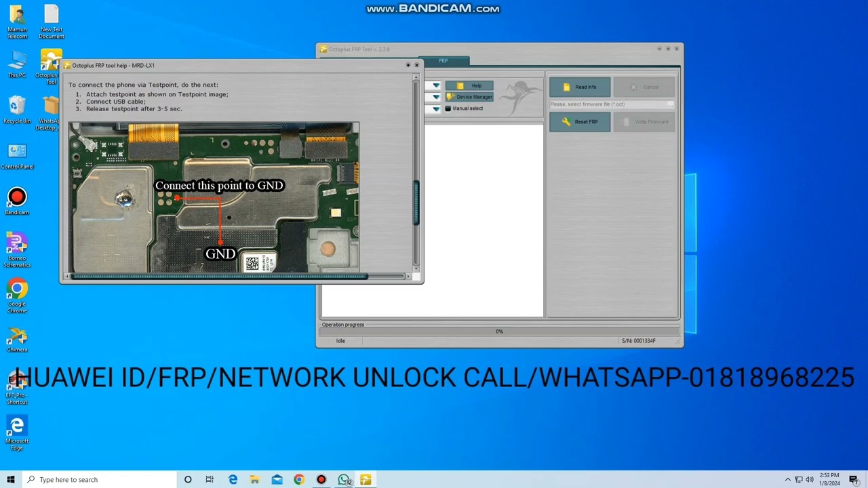Click the Help folder icon in Octoplus
The width and height of the screenshot is (868, 488).
(460, 85)
